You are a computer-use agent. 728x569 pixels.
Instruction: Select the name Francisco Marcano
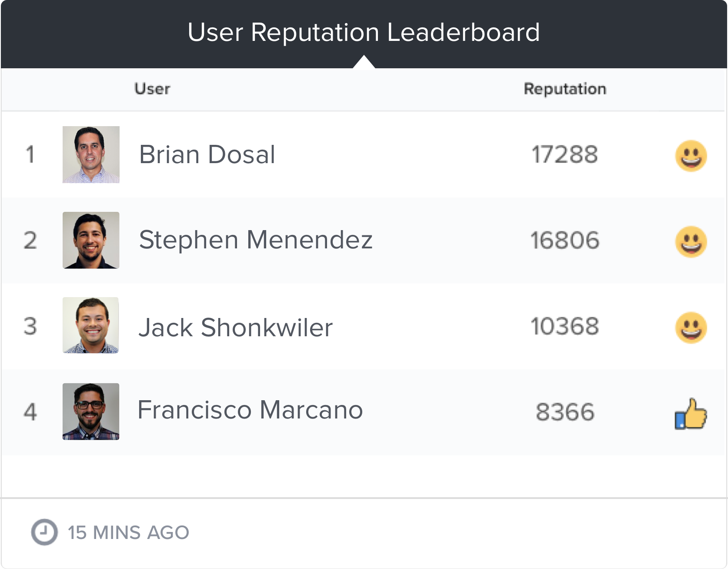(x=250, y=410)
